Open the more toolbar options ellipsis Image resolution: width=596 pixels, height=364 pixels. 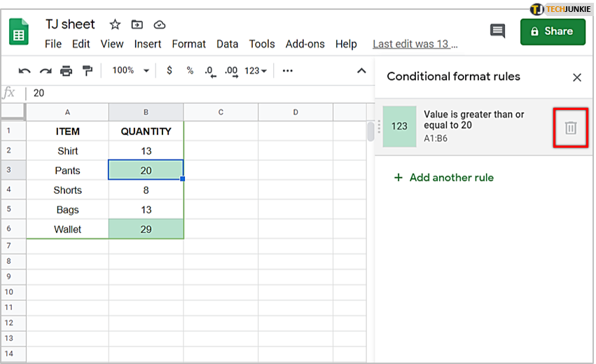pyautogui.click(x=288, y=71)
